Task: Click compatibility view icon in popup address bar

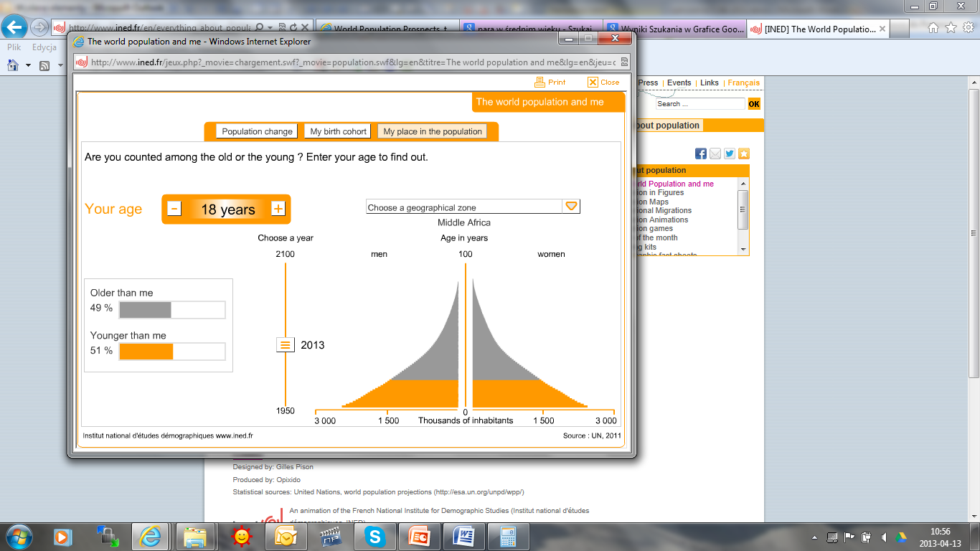Action: (624, 62)
